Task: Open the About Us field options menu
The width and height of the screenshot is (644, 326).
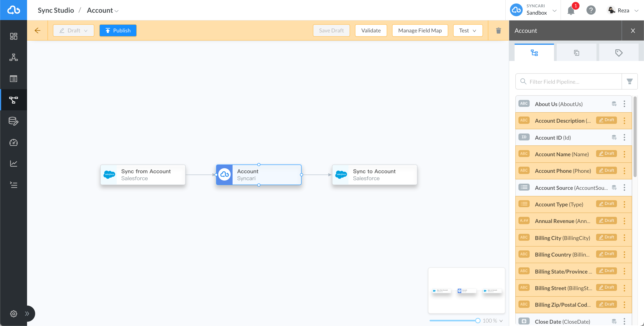Action: [624, 104]
